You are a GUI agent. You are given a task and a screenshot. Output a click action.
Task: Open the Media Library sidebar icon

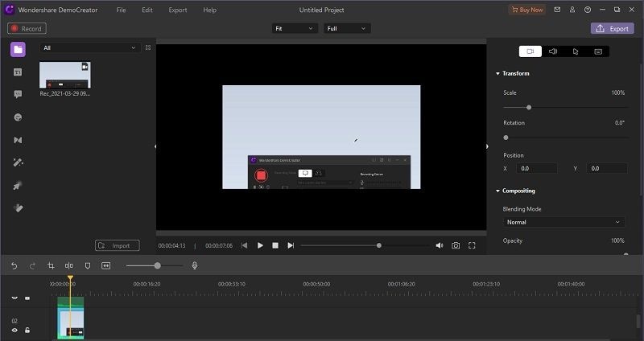tap(18, 49)
